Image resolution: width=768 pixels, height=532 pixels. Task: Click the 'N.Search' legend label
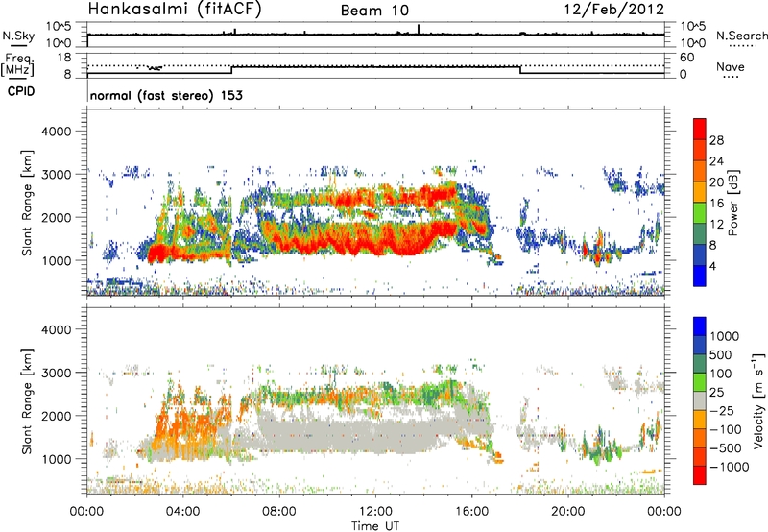(x=742, y=36)
